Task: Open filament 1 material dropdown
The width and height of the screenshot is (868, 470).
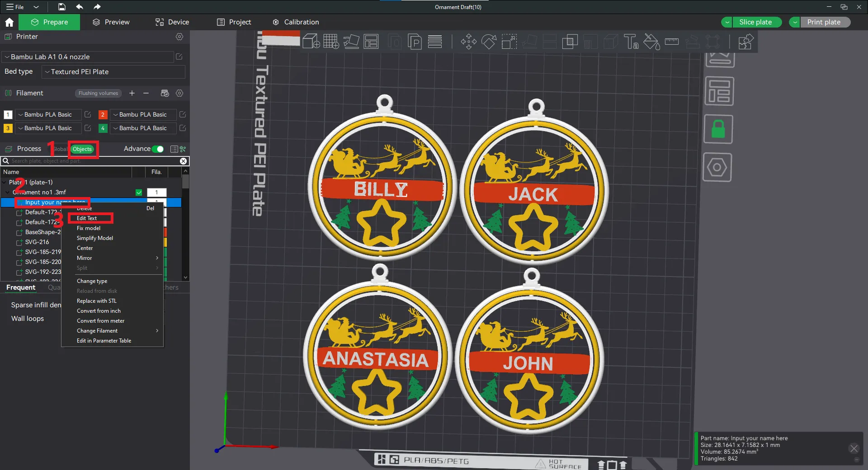Action: 48,115
